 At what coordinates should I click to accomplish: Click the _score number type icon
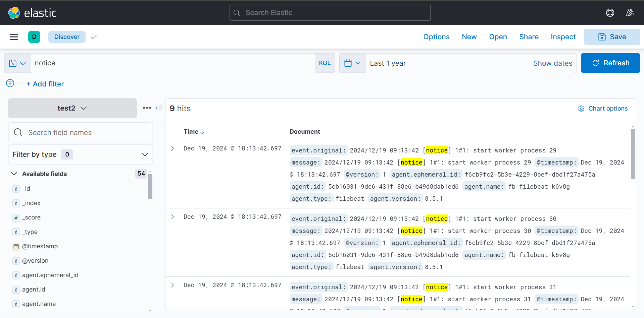pyautogui.click(x=16, y=218)
